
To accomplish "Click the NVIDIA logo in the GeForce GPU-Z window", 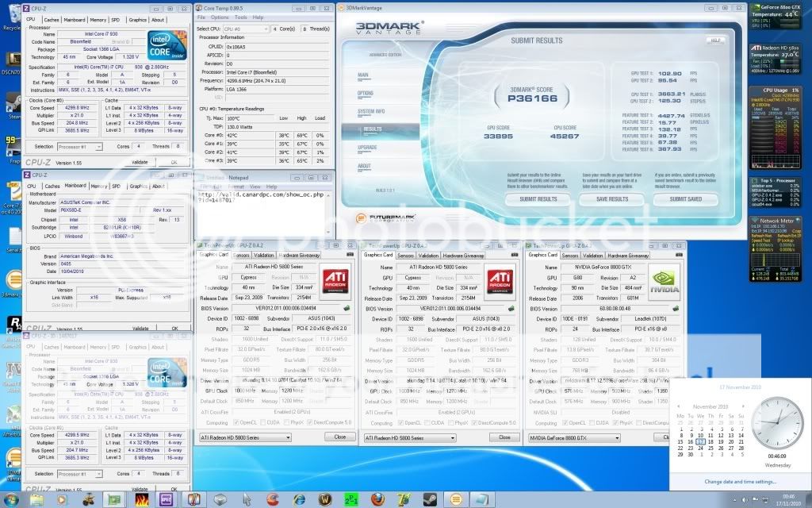I will (x=662, y=280).
